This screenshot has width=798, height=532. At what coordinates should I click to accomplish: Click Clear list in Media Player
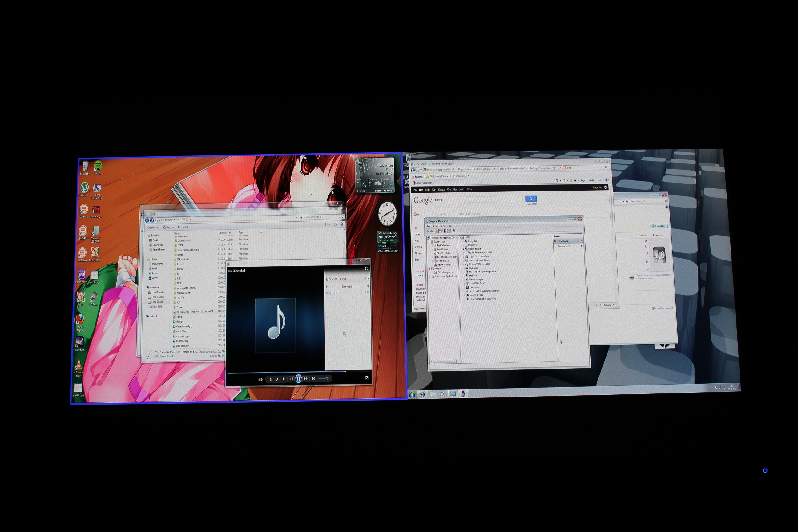coord(343,279)
